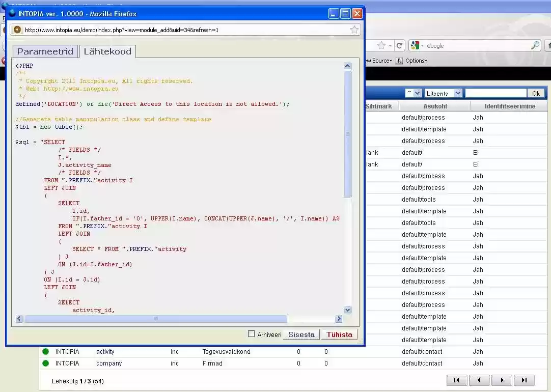
Task: Click the bookmark star in the address bar
Action: point(354,30)
